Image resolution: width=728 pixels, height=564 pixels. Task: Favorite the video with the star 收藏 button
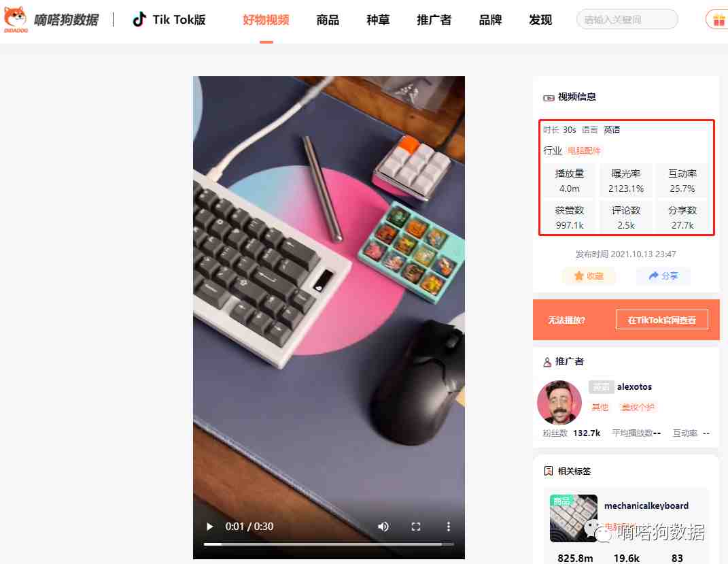pos(589,276)
